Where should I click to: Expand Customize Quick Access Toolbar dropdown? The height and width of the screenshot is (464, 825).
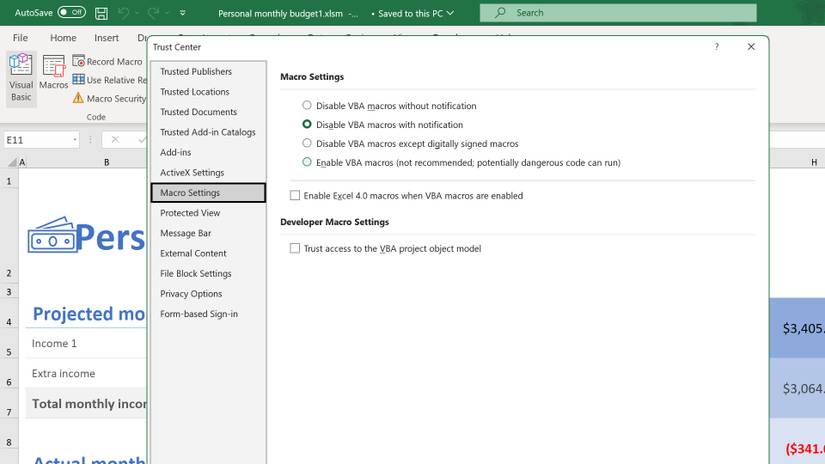click(183, 13)
